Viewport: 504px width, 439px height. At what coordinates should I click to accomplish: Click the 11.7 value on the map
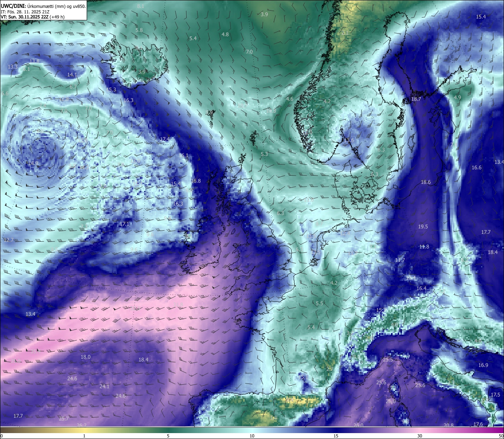pyautogui.click(x=400, y=260)
